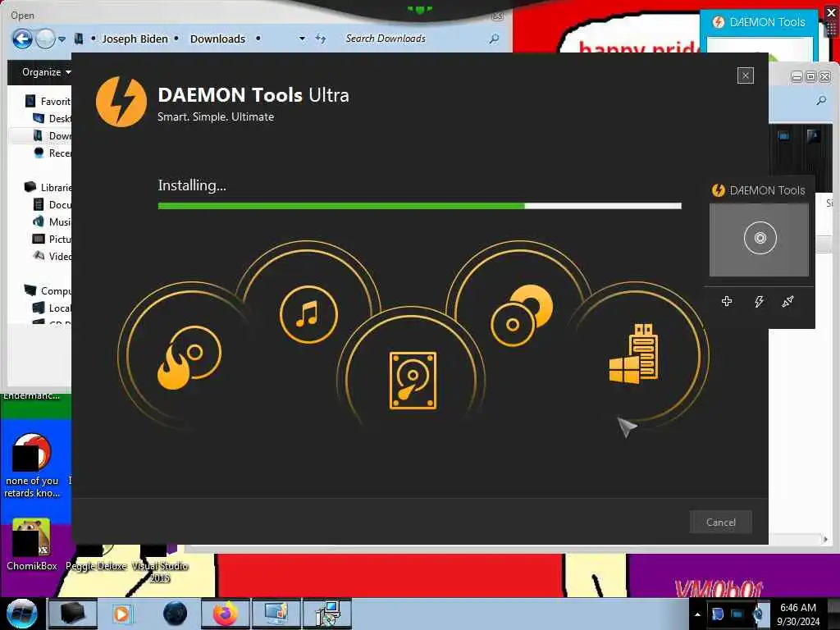
Task: Click the Peggle Deluxe desktop shortcut
Action: (x=96, y=558)
